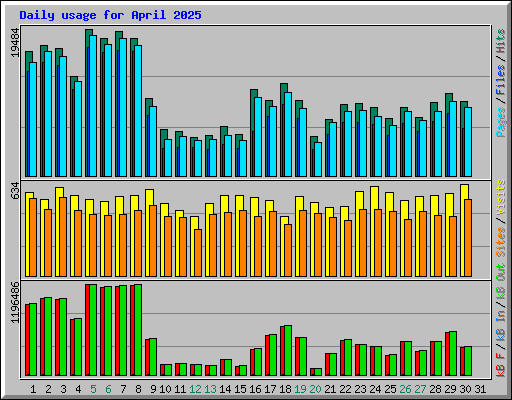
Task: Click the green kB bar for day 4
Action: [x=78, y=347]
